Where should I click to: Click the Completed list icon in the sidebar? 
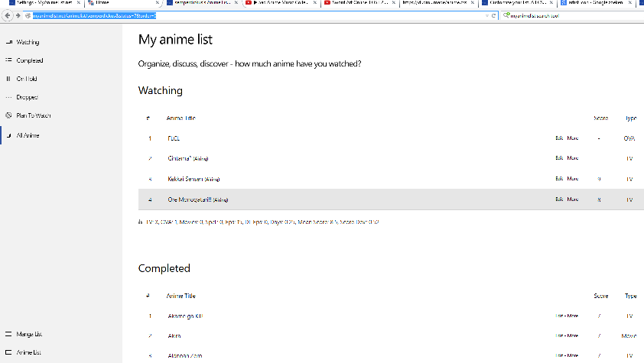(8, 60)
